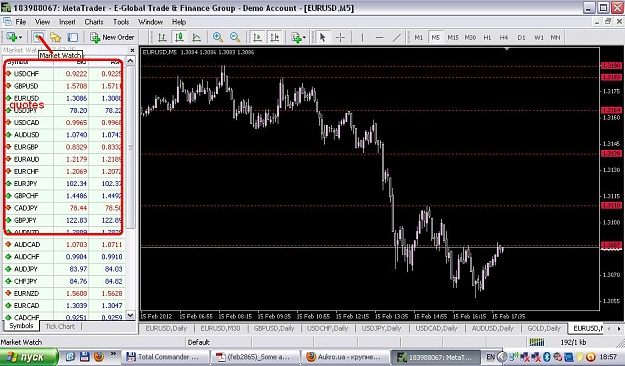Switch to H1 timeframe
This screenshot has height=366, width=625.
pos(487,37)
